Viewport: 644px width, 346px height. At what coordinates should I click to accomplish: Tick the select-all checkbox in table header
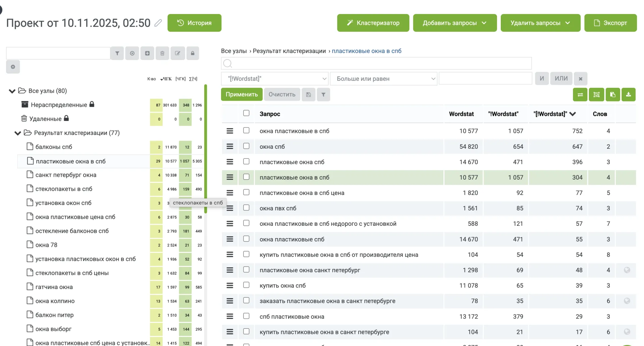(246, 113)
